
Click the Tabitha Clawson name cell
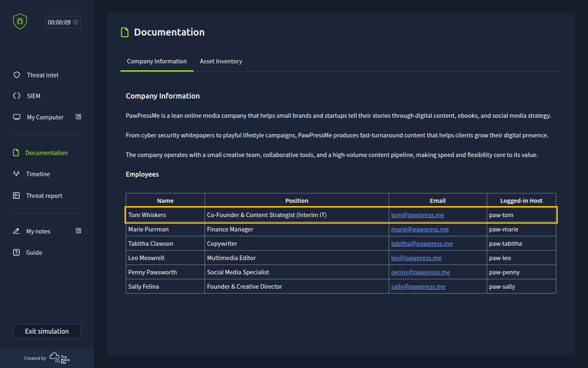click(x=165, y=244)
